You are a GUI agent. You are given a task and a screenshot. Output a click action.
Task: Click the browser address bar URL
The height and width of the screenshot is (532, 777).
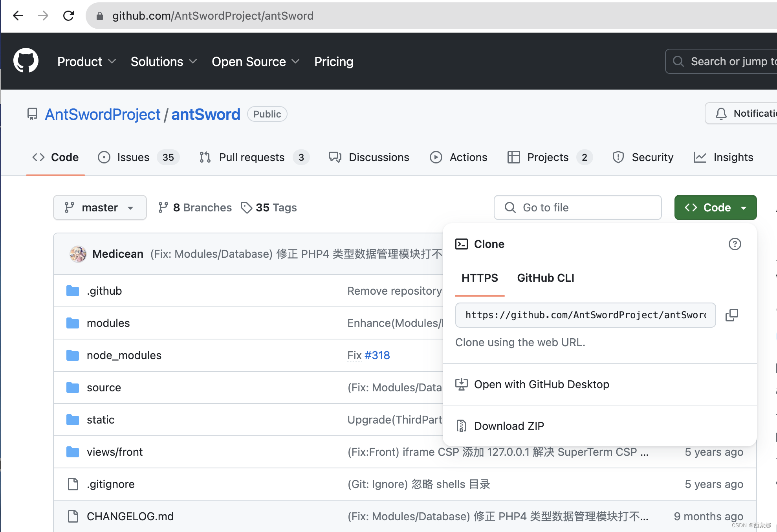pyautogui.click(x=213, y=16)
